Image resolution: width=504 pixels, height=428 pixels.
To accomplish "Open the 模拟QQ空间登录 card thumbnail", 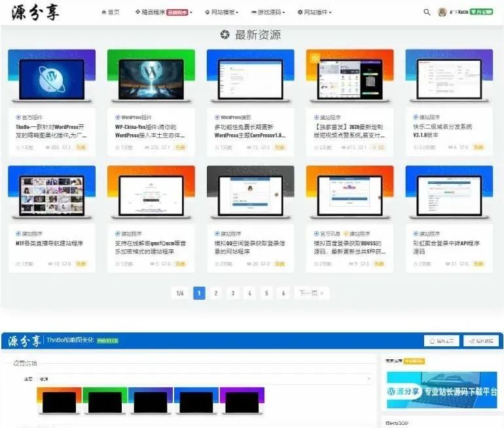I will coord(251,193).
